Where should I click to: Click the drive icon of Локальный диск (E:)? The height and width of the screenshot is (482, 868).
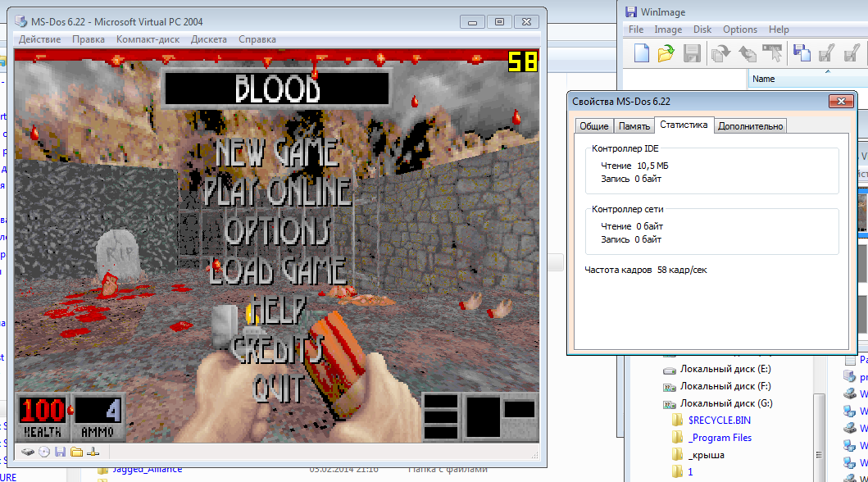tap(670, 370)
